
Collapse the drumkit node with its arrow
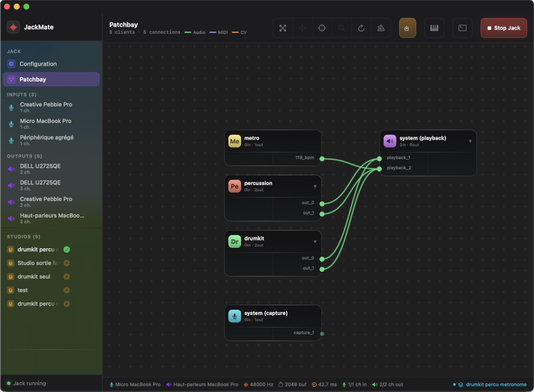click(x=315, y=242)
